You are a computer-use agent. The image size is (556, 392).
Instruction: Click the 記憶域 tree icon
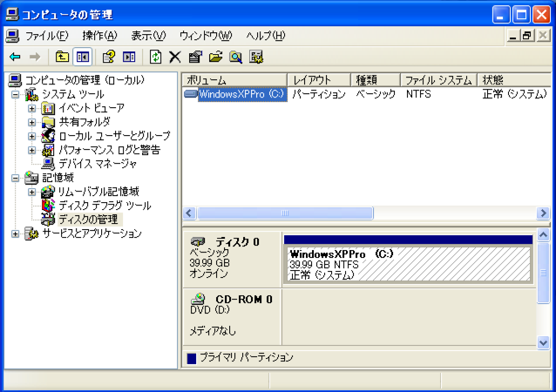click(x=31, y=178)
